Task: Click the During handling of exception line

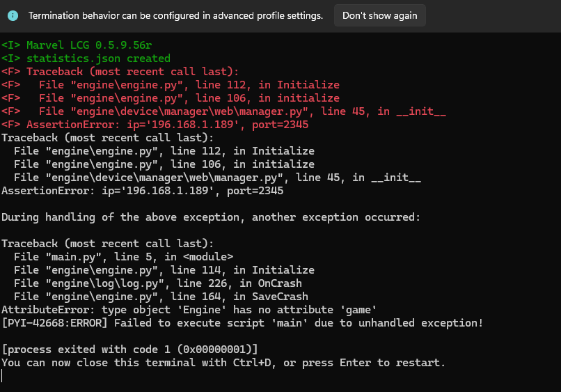Action: click(x=211, y=217)
